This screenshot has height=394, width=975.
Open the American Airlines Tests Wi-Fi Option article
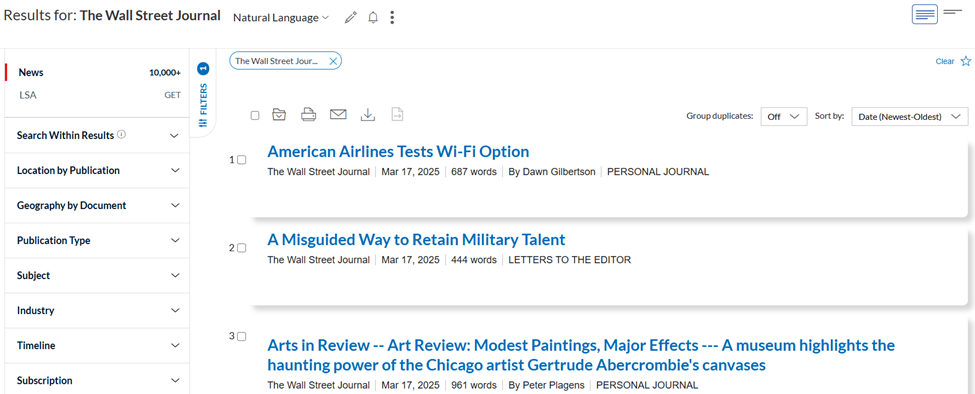tap(398, 152)
